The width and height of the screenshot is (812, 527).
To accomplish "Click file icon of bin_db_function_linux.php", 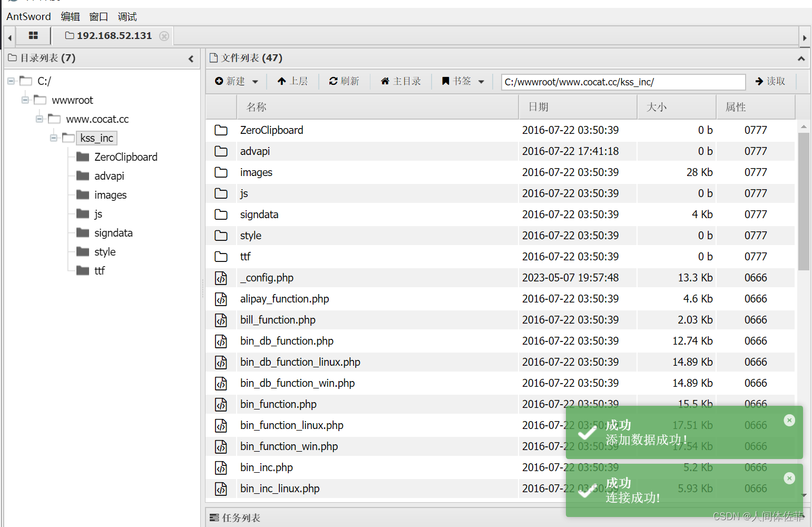I will (x=221, y=362).
